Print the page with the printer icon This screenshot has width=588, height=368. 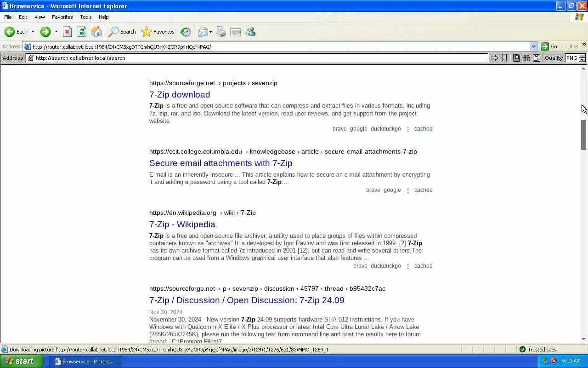(221, 32)
